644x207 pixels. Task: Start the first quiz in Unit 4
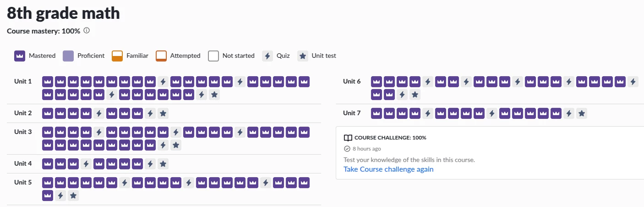click(x=86, y=163)
